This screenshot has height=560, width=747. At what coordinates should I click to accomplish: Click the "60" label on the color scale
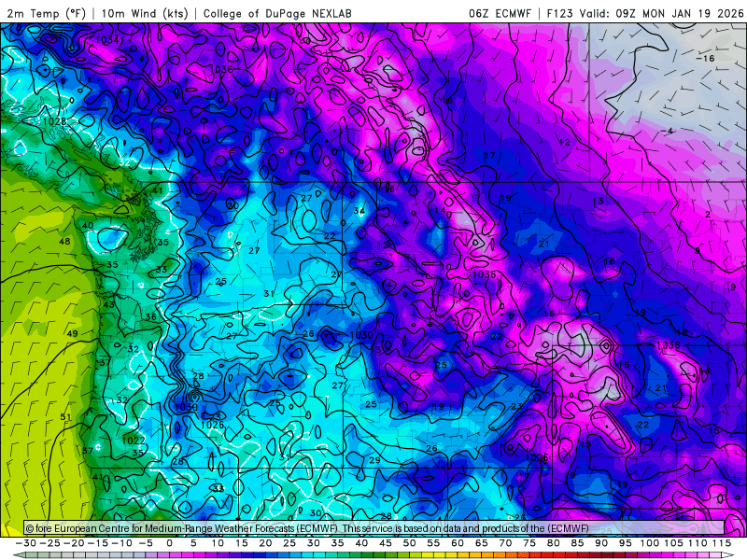coord(458,543)
